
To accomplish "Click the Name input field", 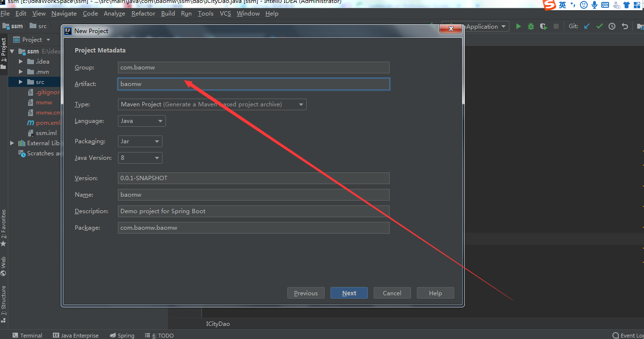I will 253,195.
